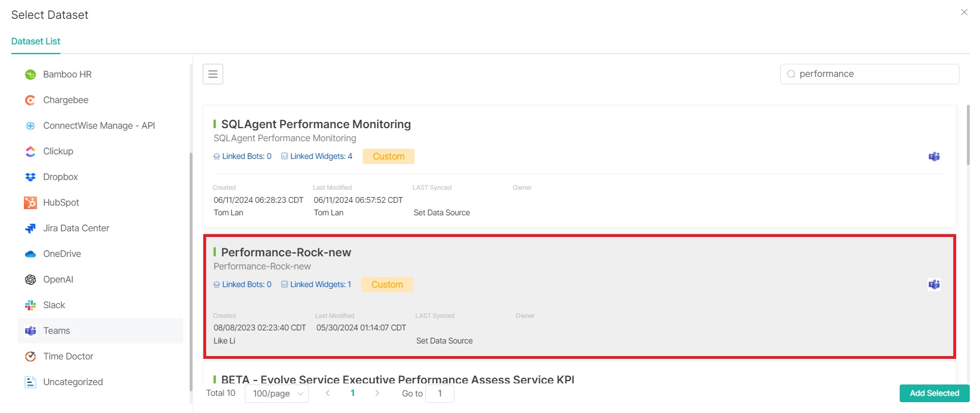980x413 pixels.
Task: Select Jira Data Center in sidebar
Action: pos(76,228)
